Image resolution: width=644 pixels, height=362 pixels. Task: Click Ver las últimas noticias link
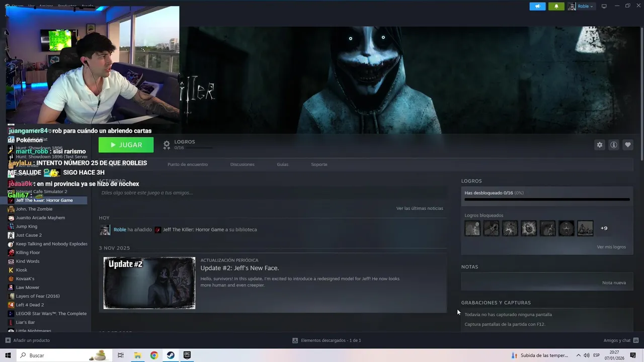[x=420, y=208]
